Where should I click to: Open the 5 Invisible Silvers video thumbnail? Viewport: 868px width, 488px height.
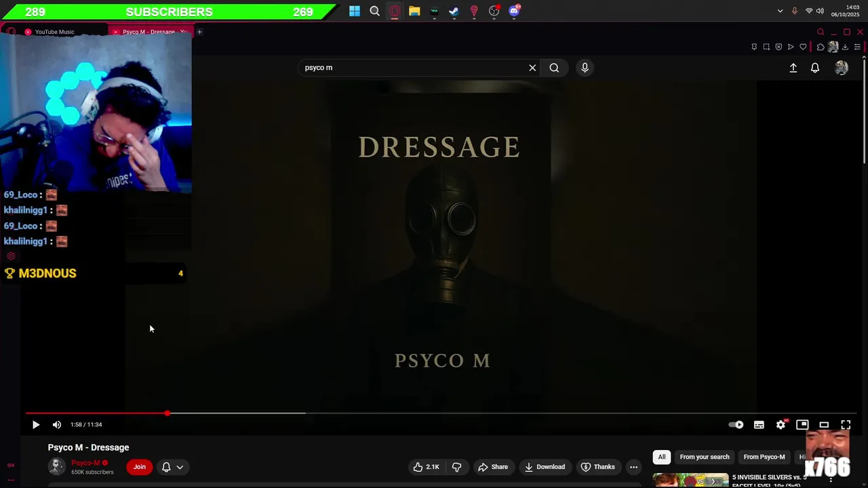pos(690,481)
